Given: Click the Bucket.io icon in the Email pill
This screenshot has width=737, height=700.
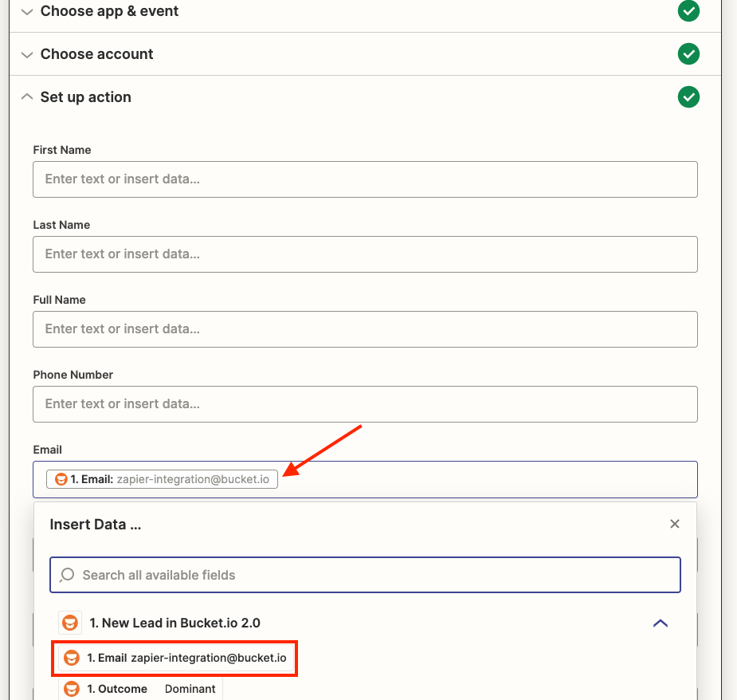Looking at the screenshot, I should pos(61,479).
